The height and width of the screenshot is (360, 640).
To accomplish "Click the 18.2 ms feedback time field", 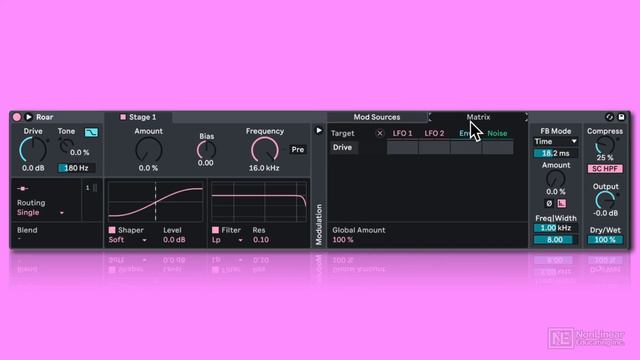I will pyautogui.click(x=556, y=153).
